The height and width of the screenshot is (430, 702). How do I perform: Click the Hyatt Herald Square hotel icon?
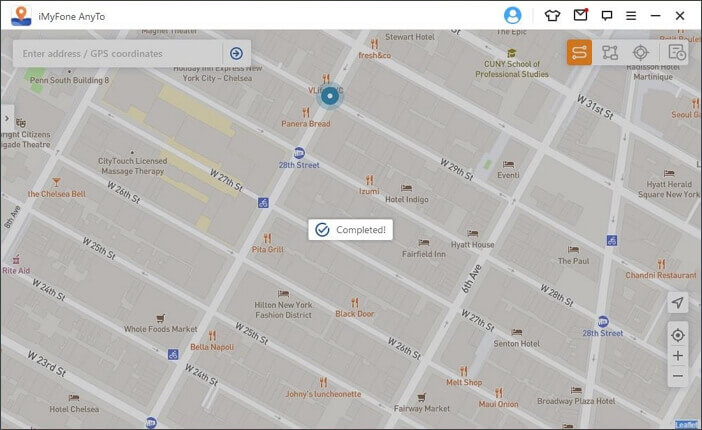pyautogui.click(x=669, y=173)
